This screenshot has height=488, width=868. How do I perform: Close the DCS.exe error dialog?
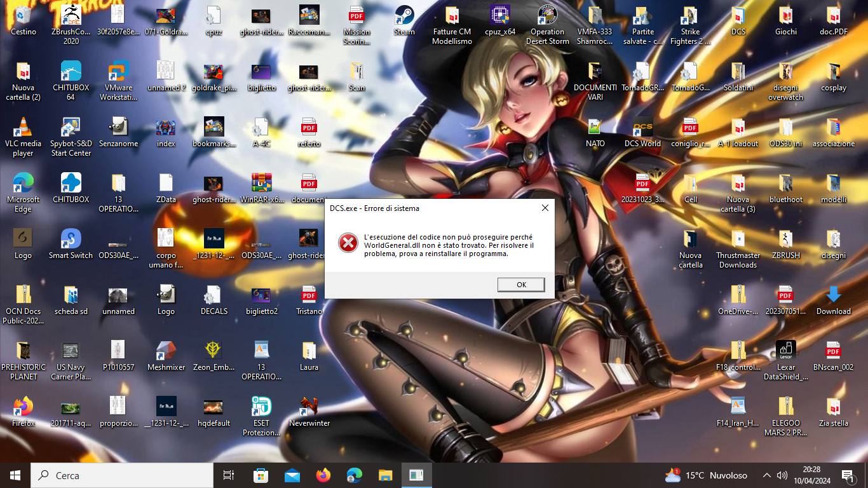coord(545,208)
